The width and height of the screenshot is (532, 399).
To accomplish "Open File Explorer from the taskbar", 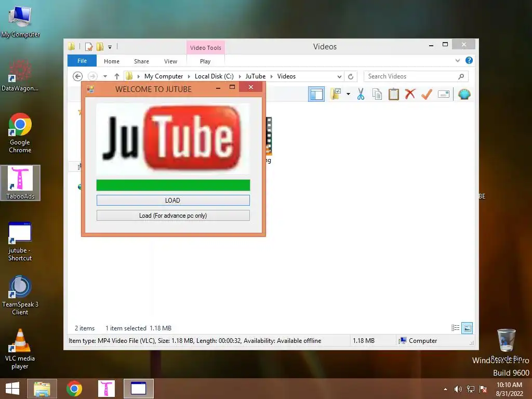I will point(42,389).
